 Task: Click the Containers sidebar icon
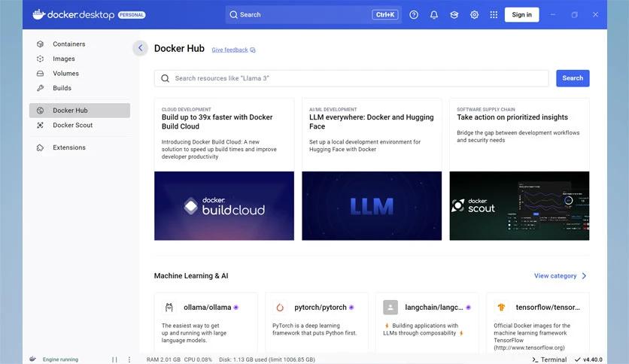point(40,44)
